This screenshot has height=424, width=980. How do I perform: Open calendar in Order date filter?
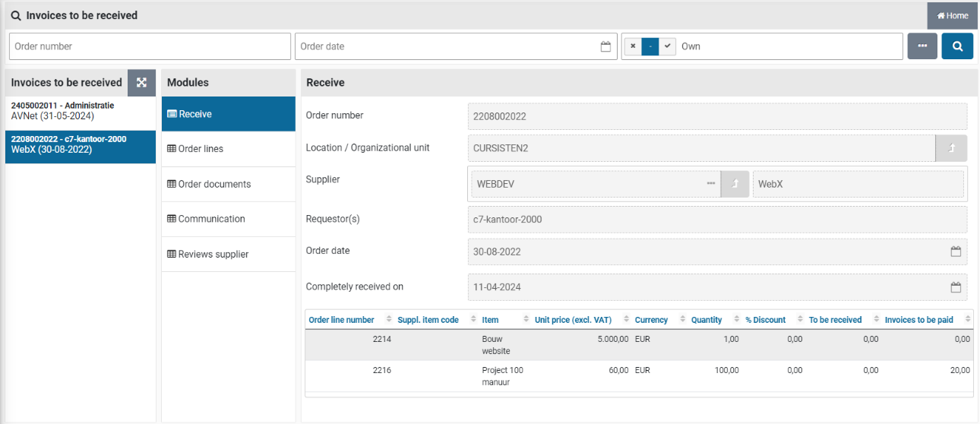point(605,46)
